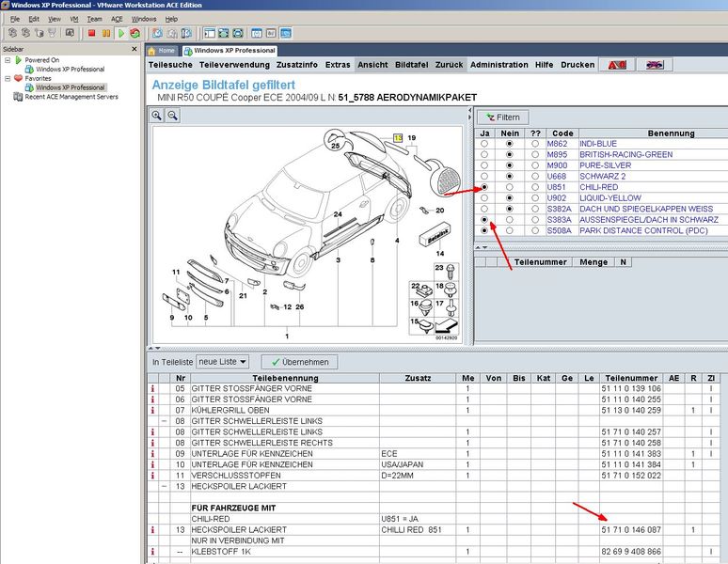
Task: Select Nein for S508A PARK DISTANCE CONTROL
Action: click(x=510, y=230)
